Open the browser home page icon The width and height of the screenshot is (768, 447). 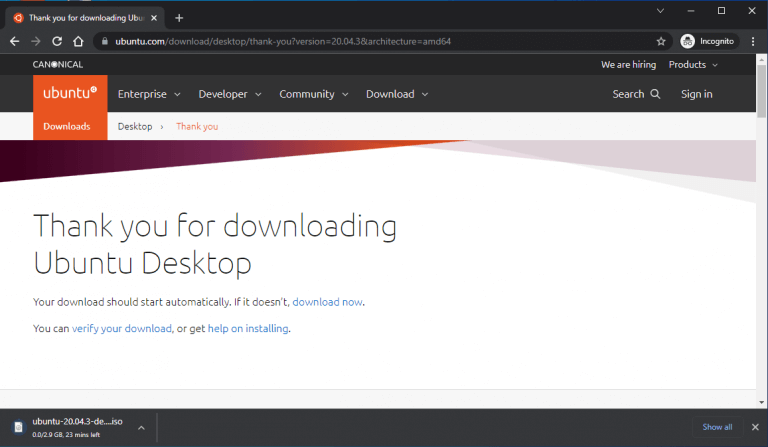click(x=78, y=42)
